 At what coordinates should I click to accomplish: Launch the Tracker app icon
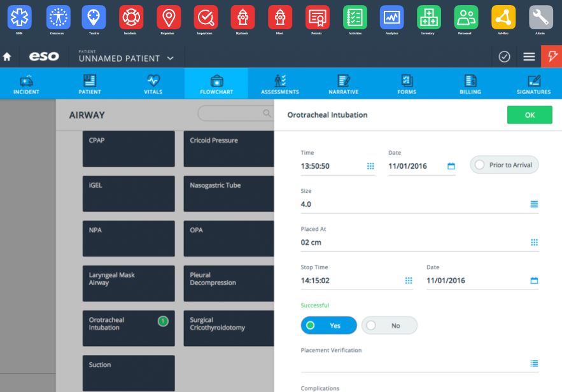pyautogui.click(x=94, y=17)
